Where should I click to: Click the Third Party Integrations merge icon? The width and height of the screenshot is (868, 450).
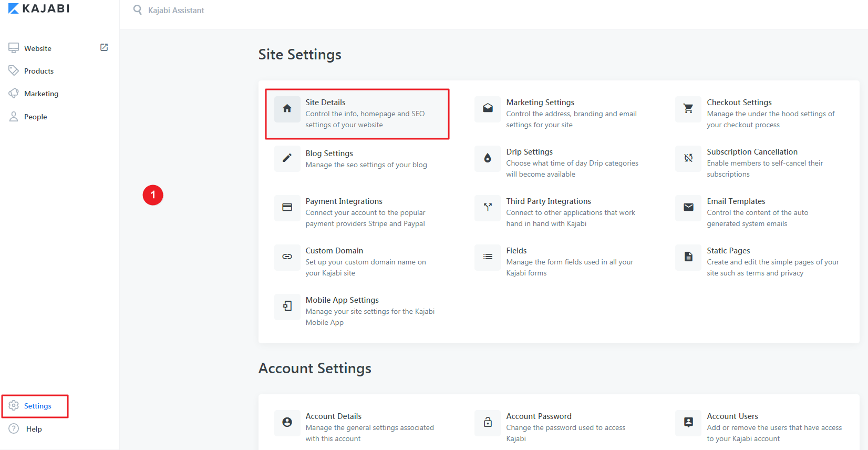click(488, 207)
